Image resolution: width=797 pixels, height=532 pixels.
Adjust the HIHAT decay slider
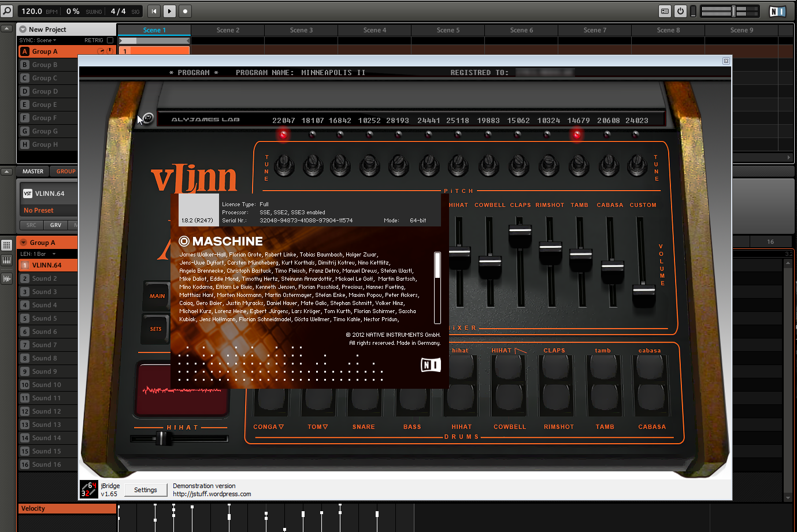[163, 438]
